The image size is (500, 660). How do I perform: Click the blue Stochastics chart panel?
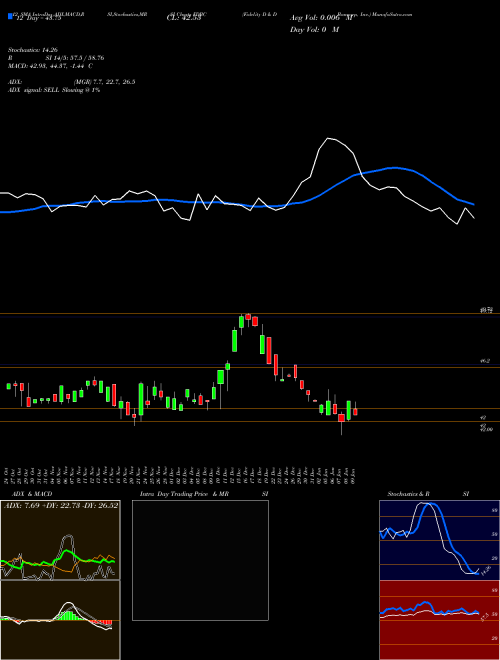pos(439,540)
